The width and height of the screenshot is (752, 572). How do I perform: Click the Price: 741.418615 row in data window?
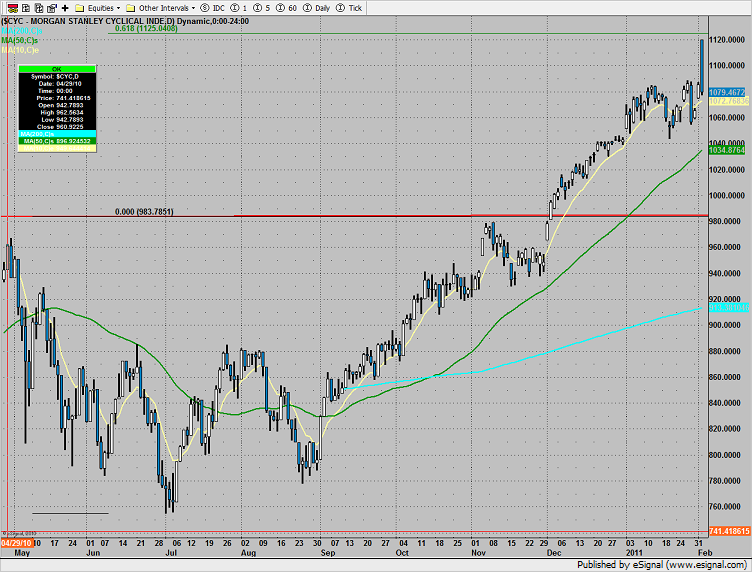[x=57, y=98]
